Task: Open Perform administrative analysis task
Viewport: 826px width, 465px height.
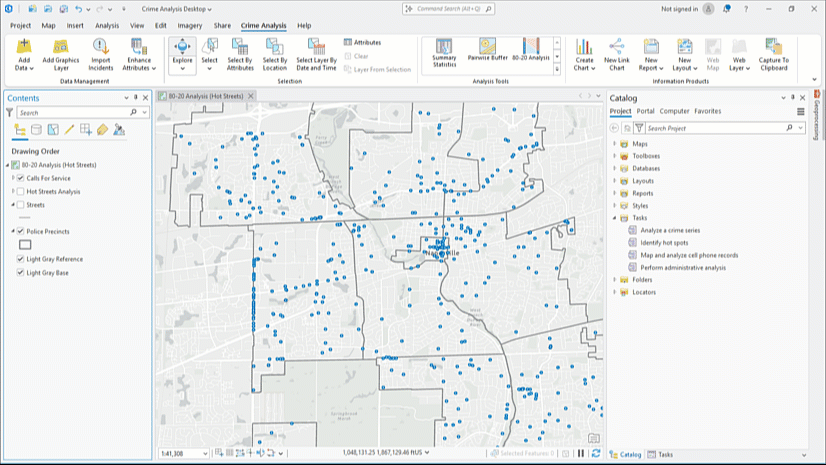Action: (683, 268)
